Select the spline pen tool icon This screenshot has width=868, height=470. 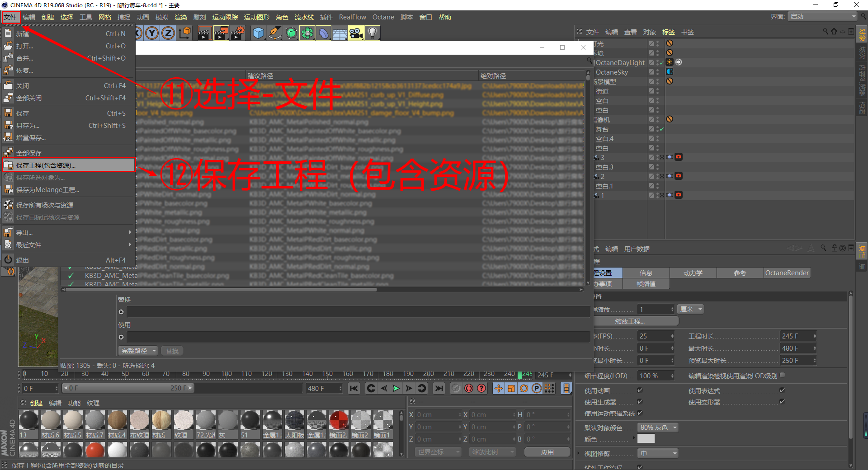point(275,33)
